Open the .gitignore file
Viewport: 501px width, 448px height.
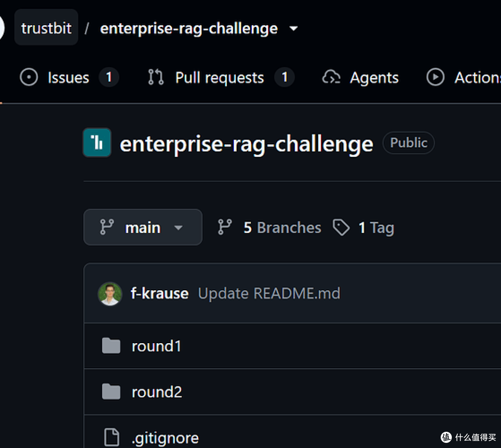point(165,438)
